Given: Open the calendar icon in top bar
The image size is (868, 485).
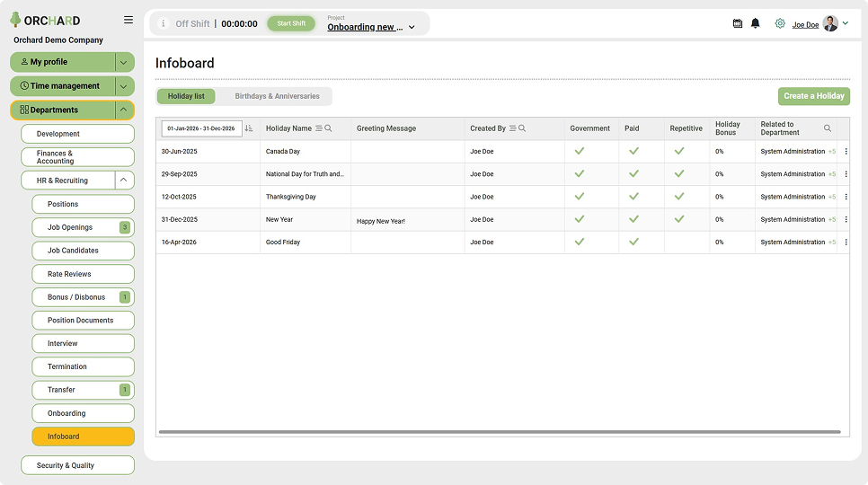Looking at the screenshot, I should tap(738, 23).
